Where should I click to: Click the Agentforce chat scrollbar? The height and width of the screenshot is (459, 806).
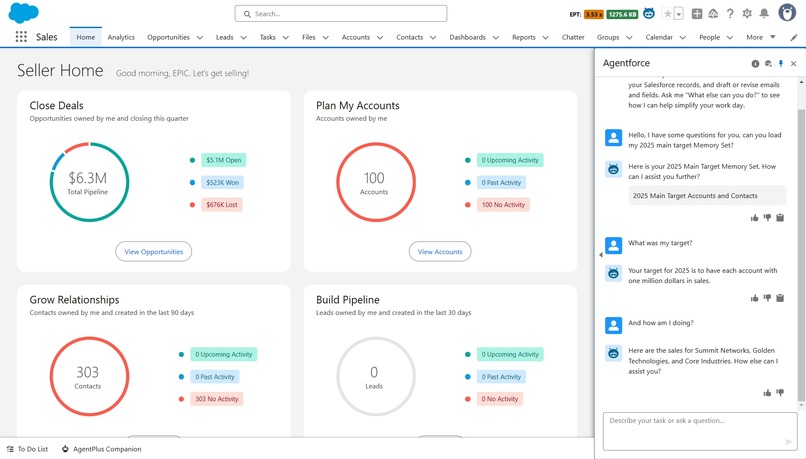pyautogui.click(x=801, y=255)
